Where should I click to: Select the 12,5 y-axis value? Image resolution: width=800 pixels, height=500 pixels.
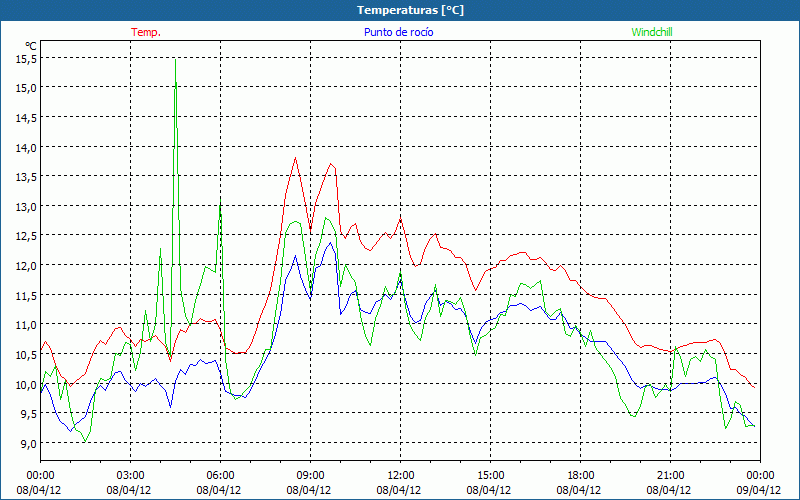tap(27, 236)
